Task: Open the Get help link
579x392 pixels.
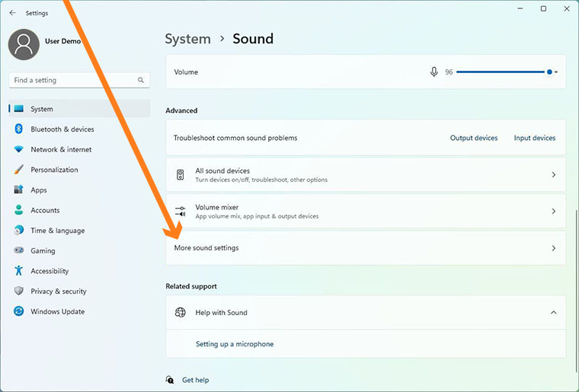Action: pos(195,380)
